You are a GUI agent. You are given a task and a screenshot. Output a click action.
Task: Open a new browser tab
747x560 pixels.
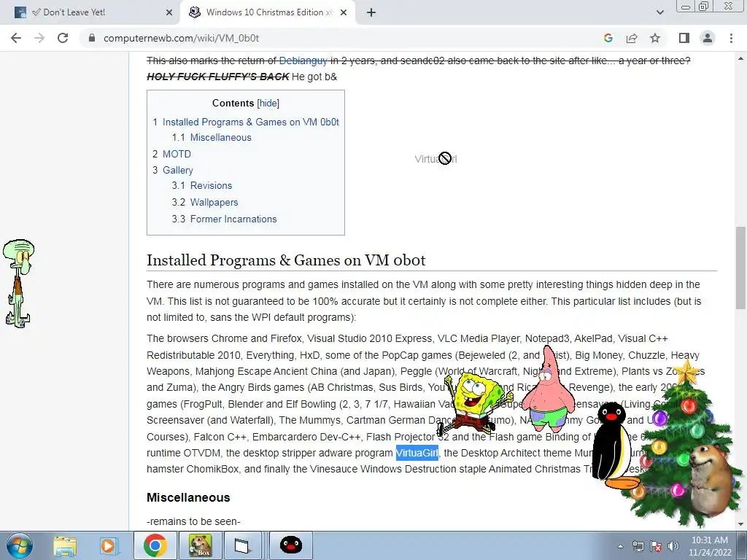pyautogui.click(x=371, y=12)
